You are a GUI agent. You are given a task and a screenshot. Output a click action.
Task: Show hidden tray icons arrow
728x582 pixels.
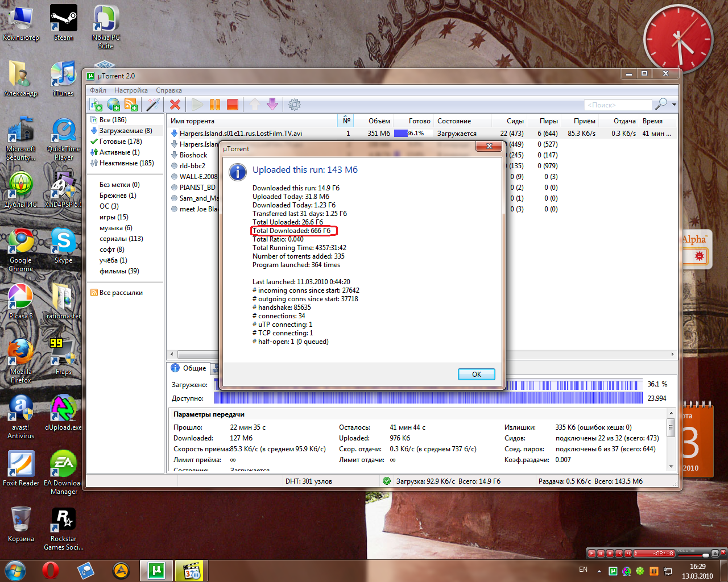(x=599, y=571)
